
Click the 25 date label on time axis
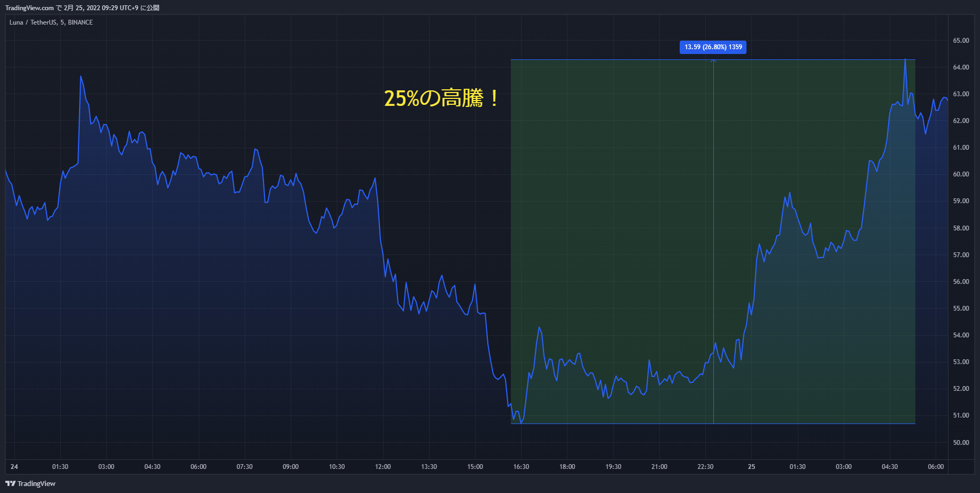(752, 467)
